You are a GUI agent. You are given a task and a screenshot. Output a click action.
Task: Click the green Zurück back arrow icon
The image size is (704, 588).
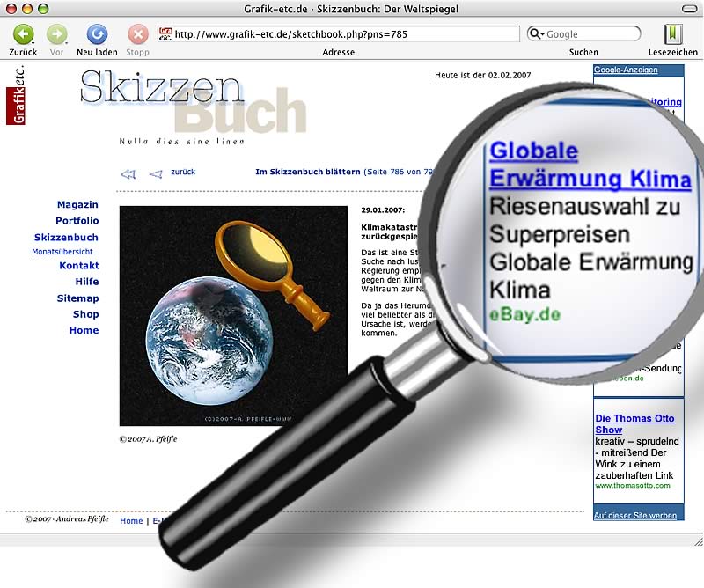pyautogui.click(x=23, y=34)
